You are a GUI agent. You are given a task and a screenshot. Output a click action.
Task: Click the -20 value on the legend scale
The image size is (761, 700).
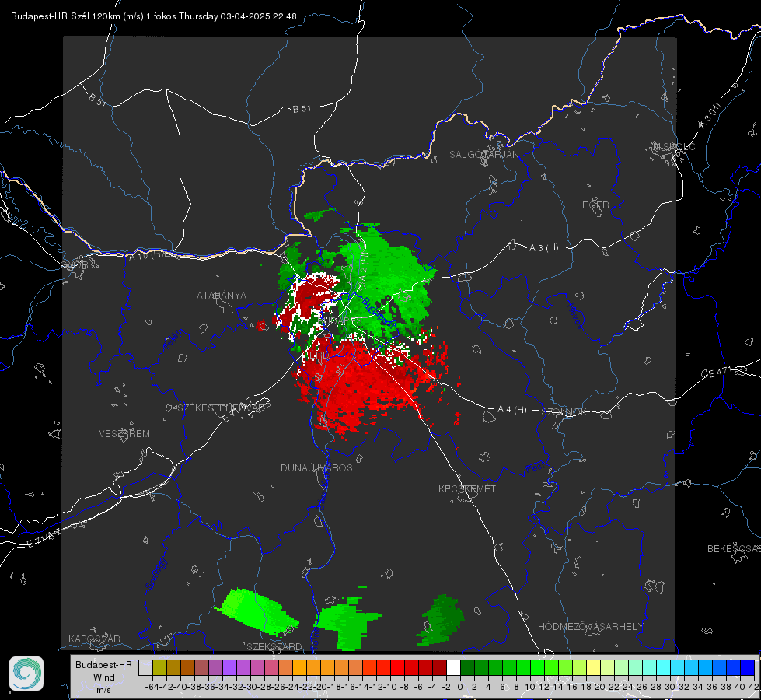(320, 687)
